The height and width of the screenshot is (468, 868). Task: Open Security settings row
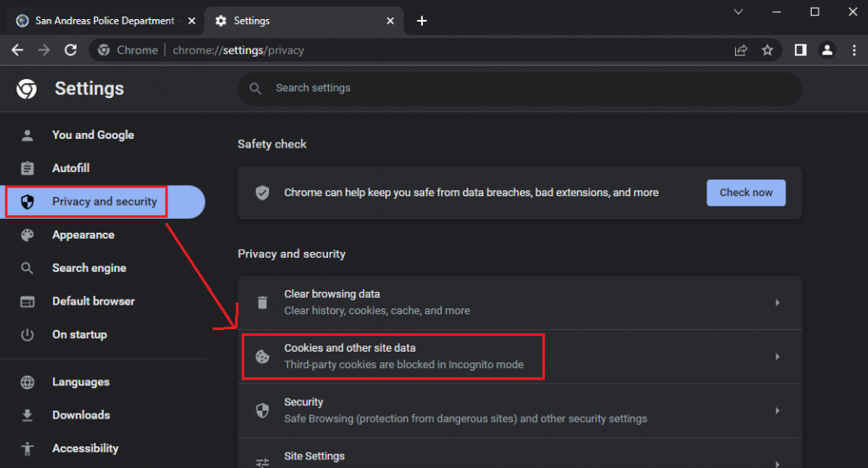(x=520, y=411)
